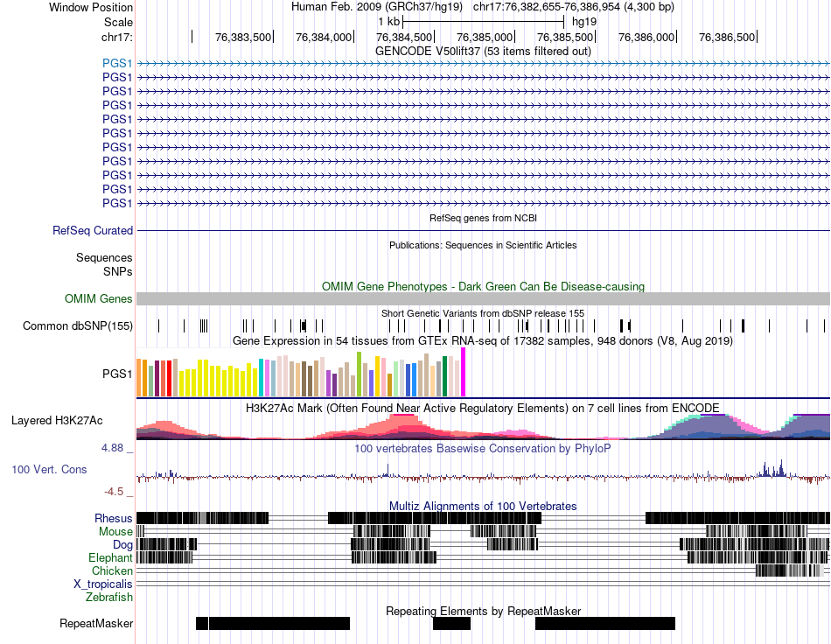Open the 'OMIM Gene Phenotypes' green track title

pos(483,286)
